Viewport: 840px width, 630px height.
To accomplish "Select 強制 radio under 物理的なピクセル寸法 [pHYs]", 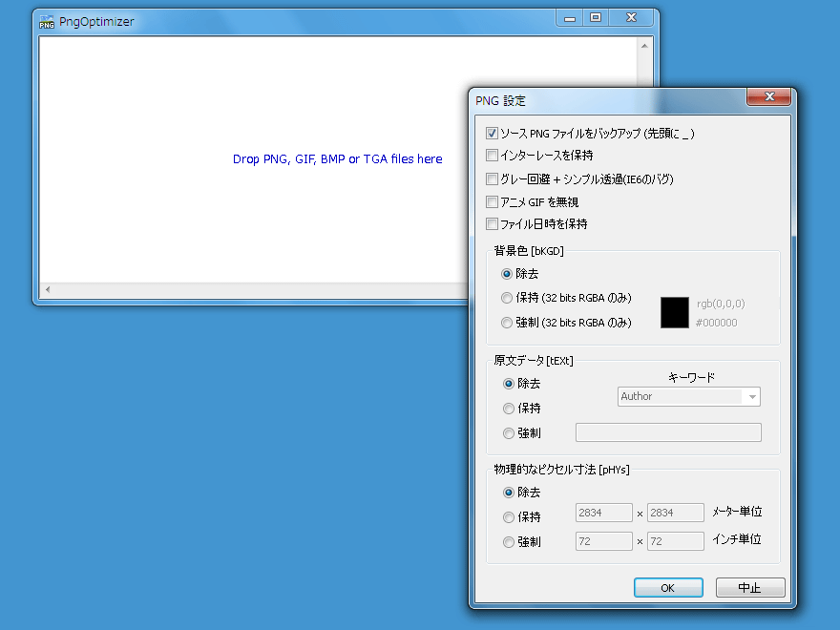I will pyautogui.click(x=509, y=542).
